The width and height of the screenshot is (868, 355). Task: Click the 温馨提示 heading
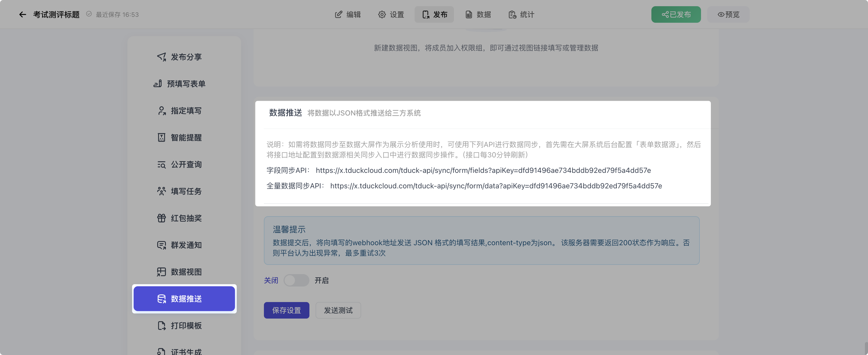289,229
